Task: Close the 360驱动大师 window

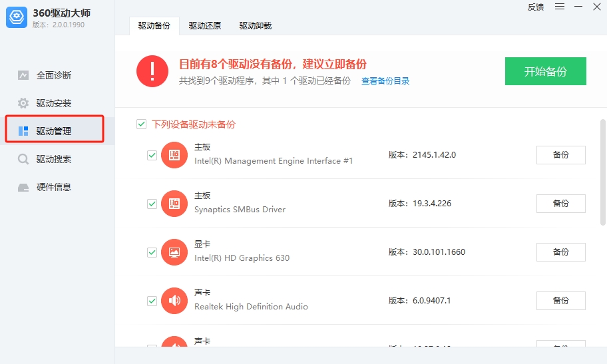Action: coord(597,7)
